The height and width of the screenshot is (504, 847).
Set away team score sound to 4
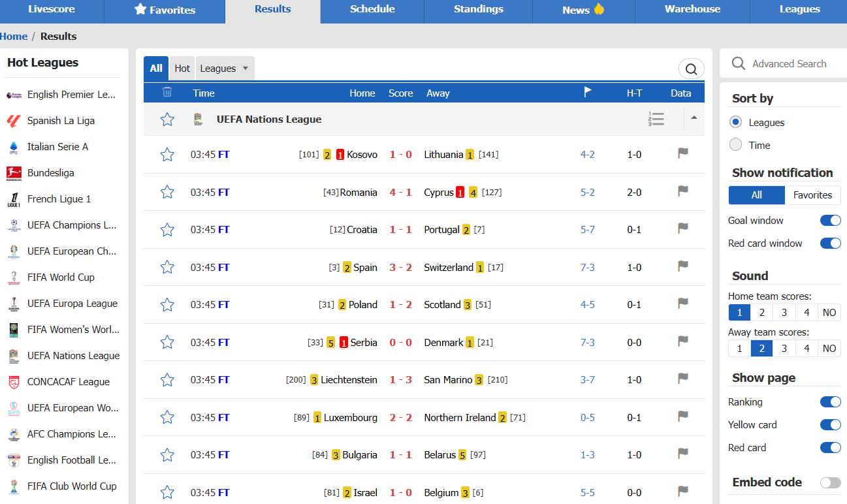click(807, 349)
